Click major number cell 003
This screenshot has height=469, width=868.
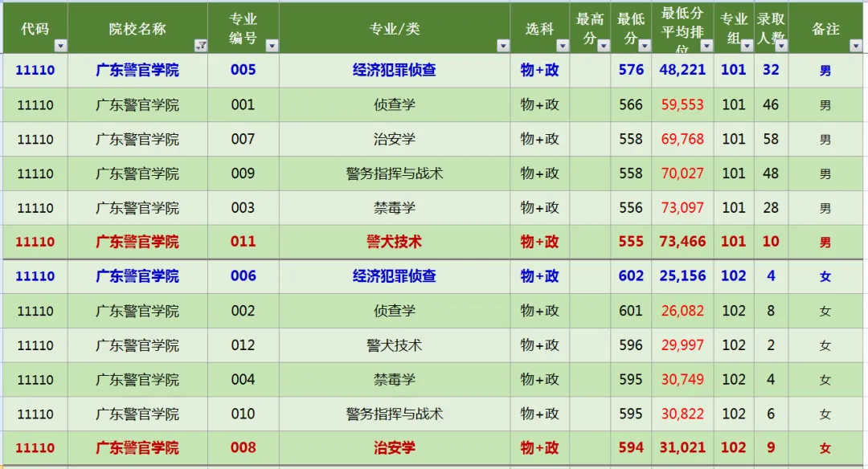[243, 208]
